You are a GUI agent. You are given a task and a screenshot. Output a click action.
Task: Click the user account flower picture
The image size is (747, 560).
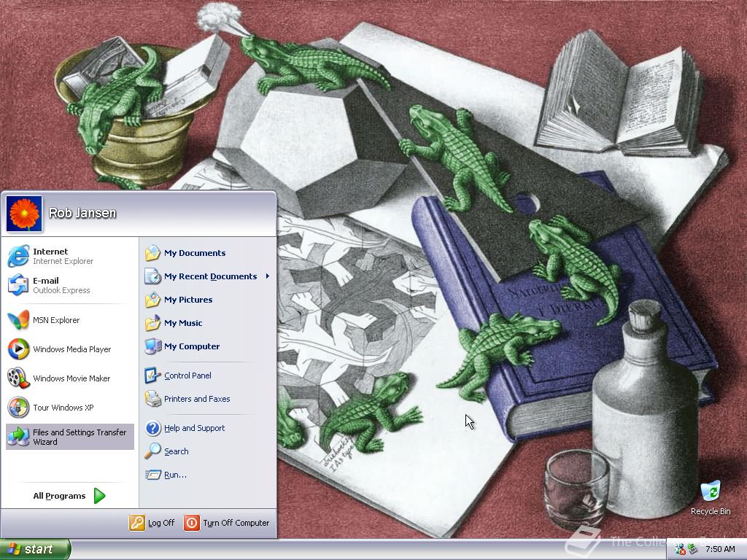coord(24,214)
